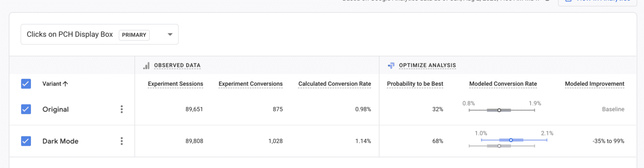Click the 1.14% conversion rate value
Screen dimensions: 644x168
[x=363, y=141]
